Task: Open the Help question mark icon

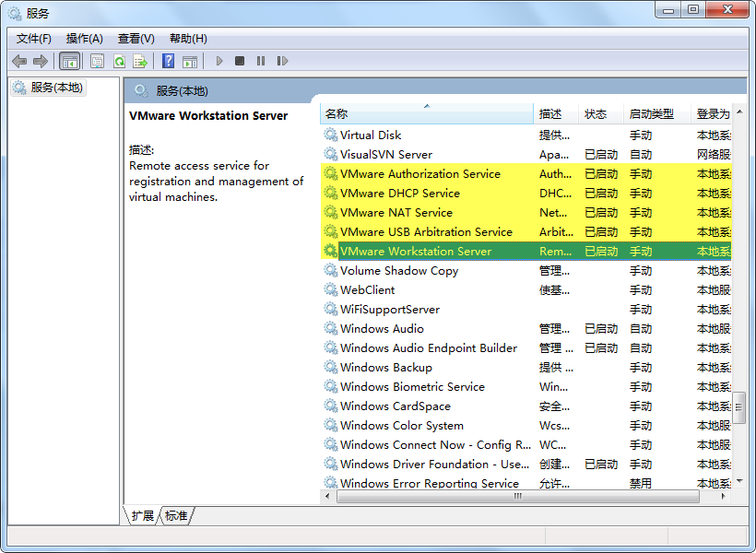Action: coord(168,61)
